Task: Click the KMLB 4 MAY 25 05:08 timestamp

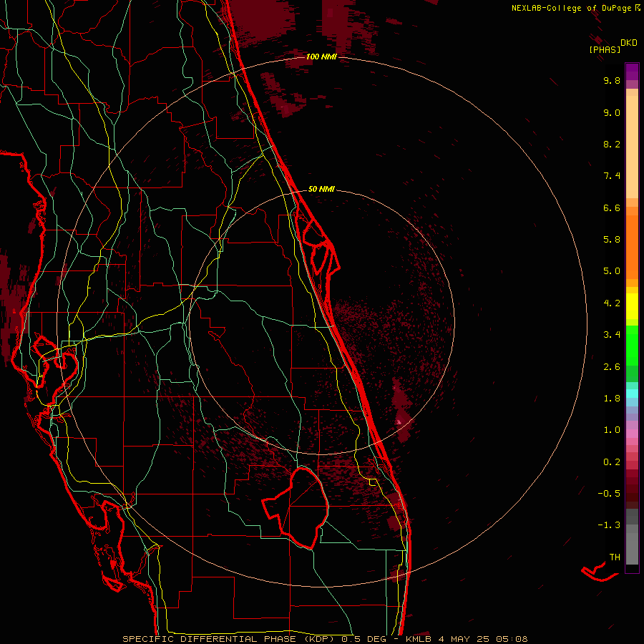Action: tap(467, 639)
